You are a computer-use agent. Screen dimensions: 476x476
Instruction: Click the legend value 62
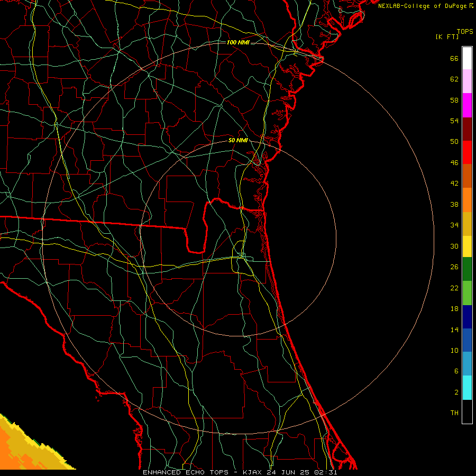click(x=454, y=79)
